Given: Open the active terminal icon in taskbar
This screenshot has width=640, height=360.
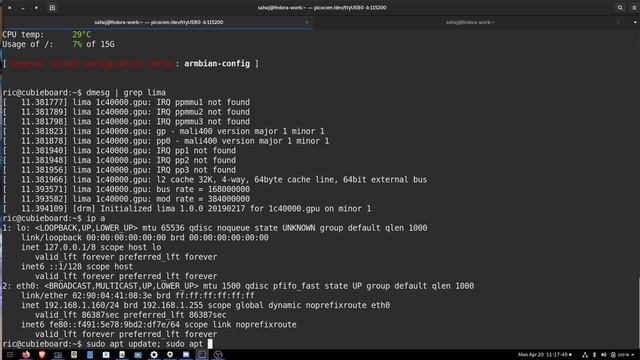Looking at the screenshot, I should 202,355.
